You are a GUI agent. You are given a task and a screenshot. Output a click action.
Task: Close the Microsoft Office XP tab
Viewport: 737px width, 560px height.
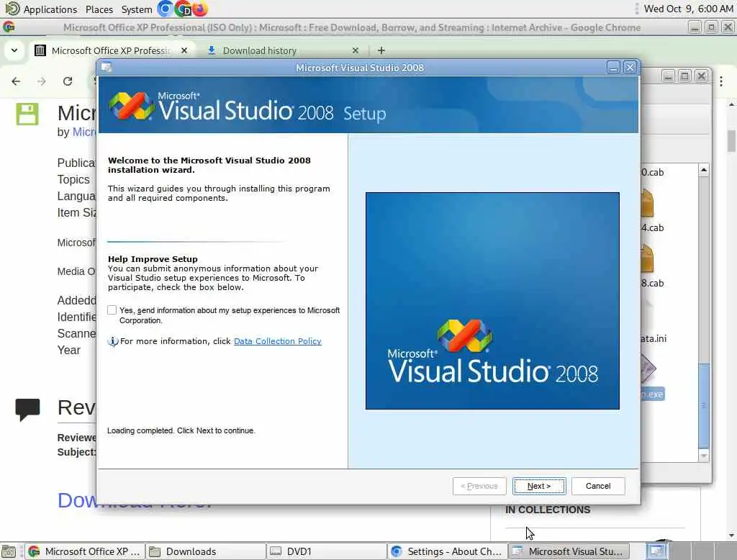[x=184, y=50]
